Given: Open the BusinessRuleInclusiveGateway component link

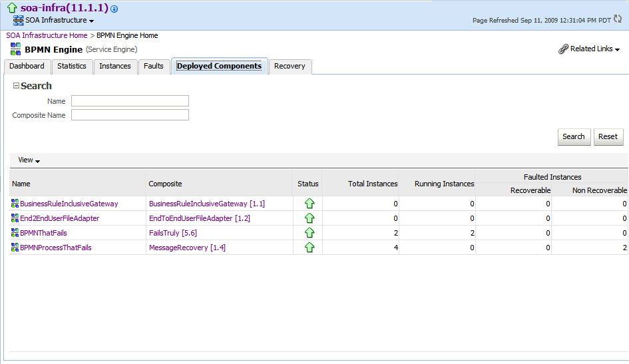Looking at the screenshot, I should 69,204.
